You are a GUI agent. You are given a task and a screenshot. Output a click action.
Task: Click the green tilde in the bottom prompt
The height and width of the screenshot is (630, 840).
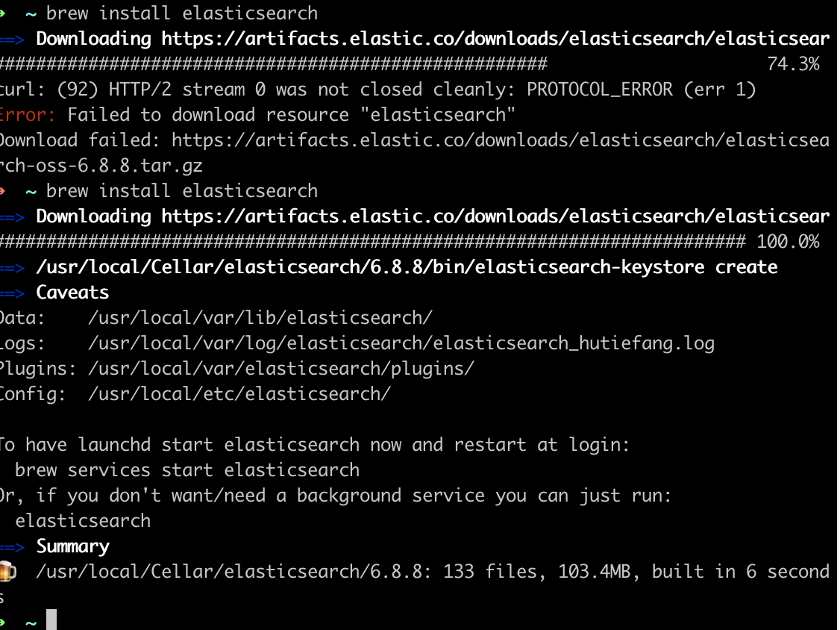click(31, 622)
